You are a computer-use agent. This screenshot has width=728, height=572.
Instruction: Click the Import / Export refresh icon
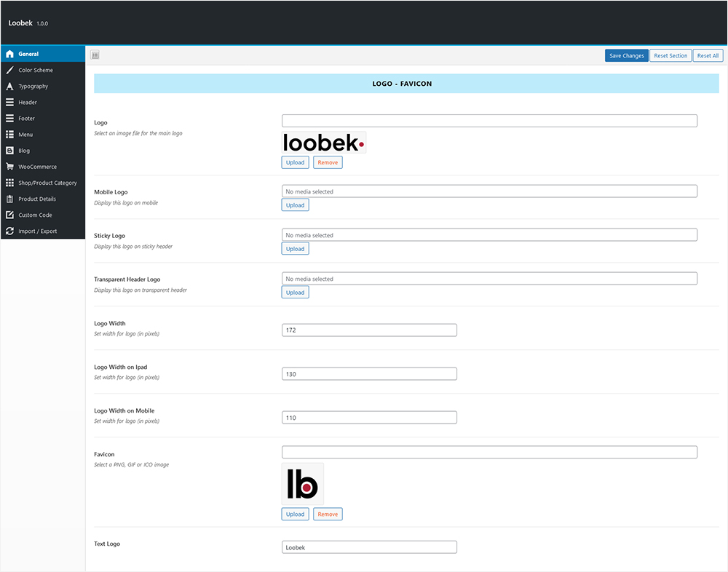coord(9,231)
